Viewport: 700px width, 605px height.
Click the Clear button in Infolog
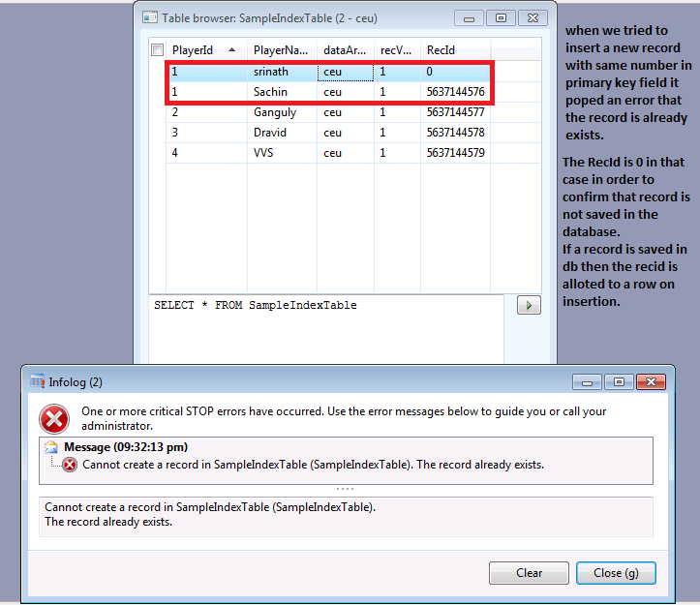point(529,573)
